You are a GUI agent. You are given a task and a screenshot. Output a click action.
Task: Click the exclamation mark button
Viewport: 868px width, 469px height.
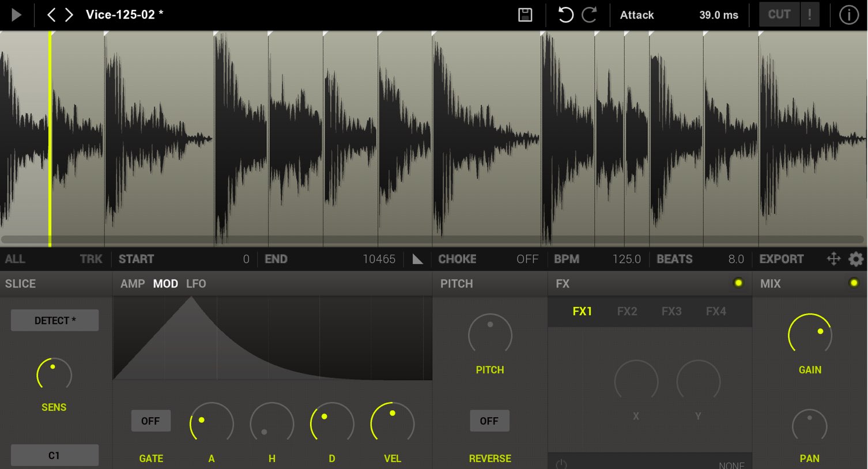pos(810,14)
